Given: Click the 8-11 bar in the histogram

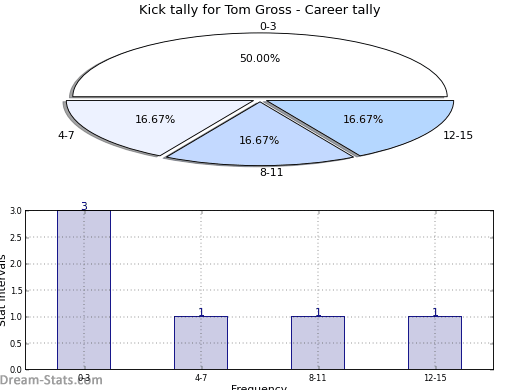Looking at the screenshot, I should tap(318, 343).
